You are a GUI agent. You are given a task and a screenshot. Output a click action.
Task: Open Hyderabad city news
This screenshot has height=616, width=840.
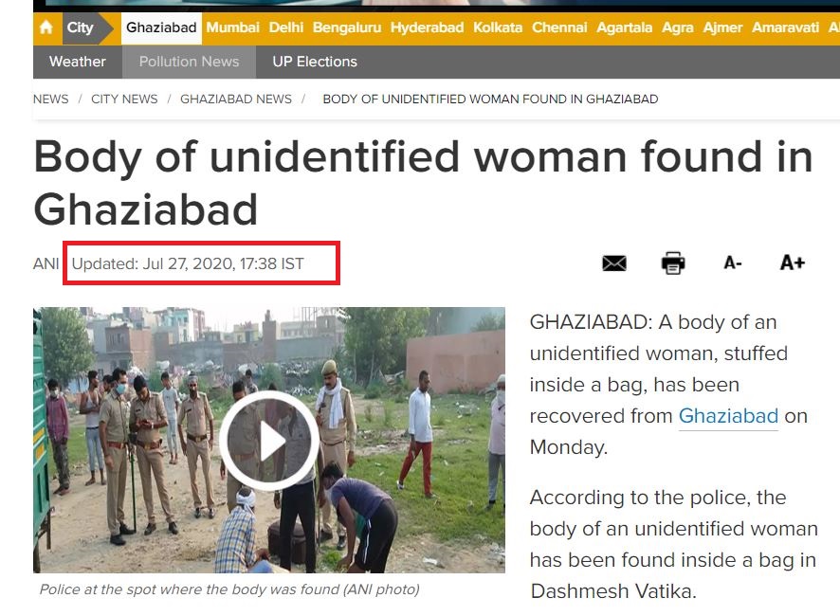[427, 27]
